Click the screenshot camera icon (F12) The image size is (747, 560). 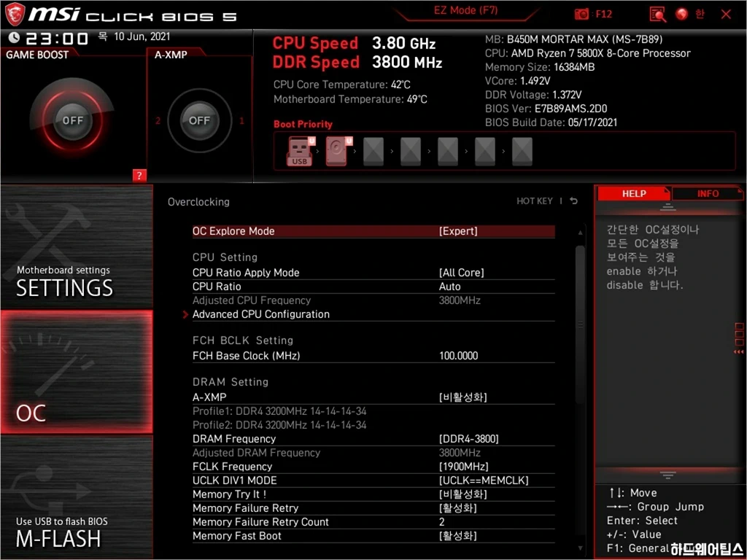581,14
